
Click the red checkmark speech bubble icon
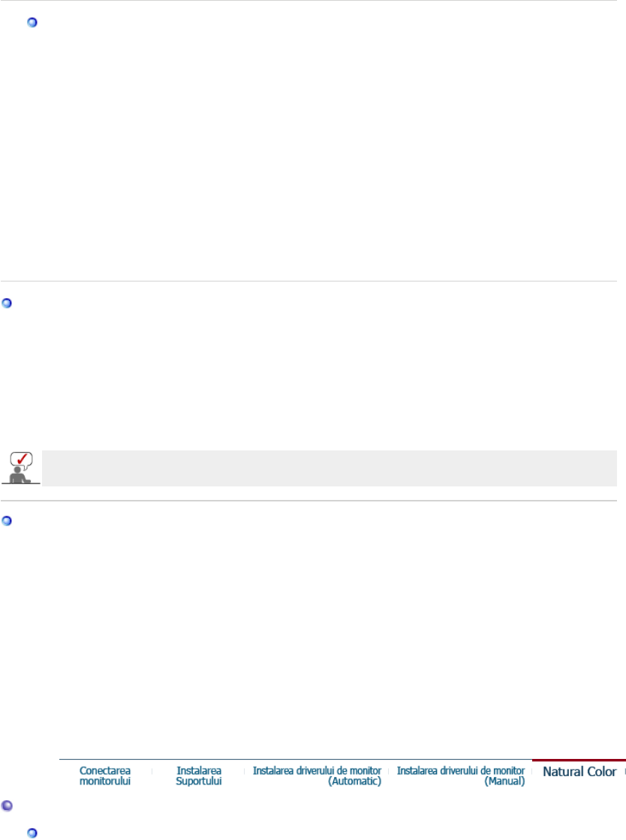[20, 459]
